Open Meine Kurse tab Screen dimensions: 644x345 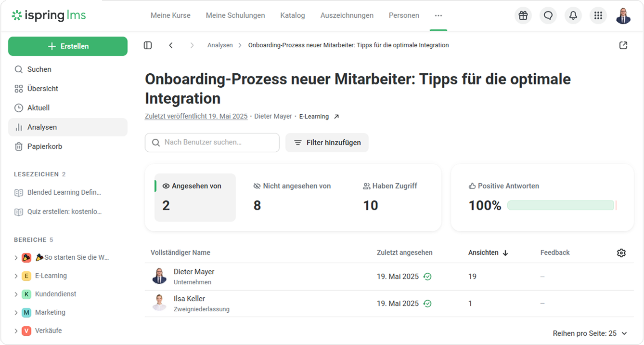tap(170, 15)
